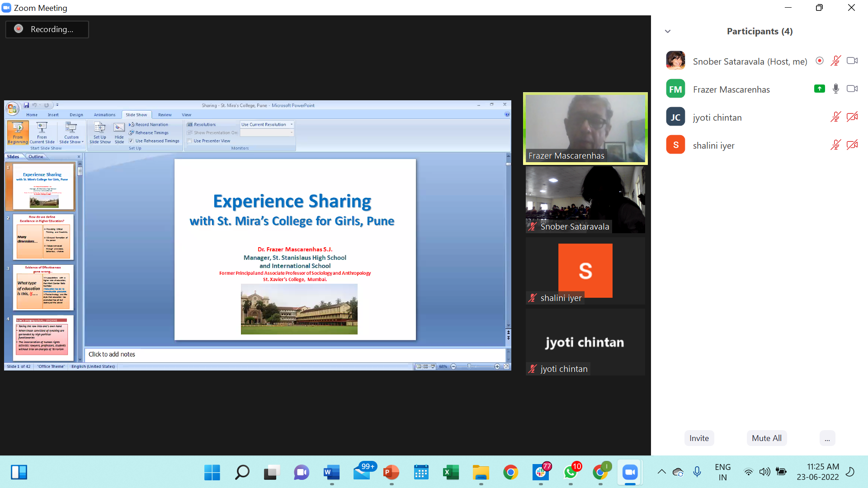Click the Save icon in PowerPoint quick access toolbar
Viewport: 868px width, 488px height.
tap(26, 105)
